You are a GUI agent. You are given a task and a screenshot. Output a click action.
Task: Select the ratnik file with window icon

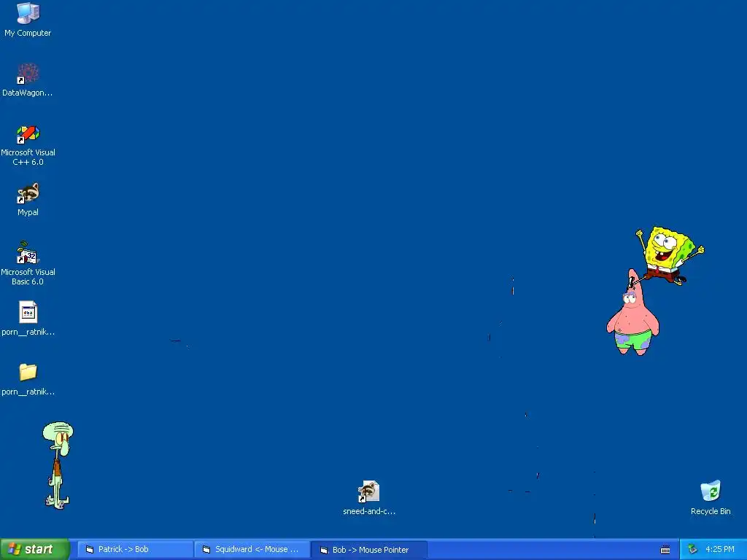point(28,312)
